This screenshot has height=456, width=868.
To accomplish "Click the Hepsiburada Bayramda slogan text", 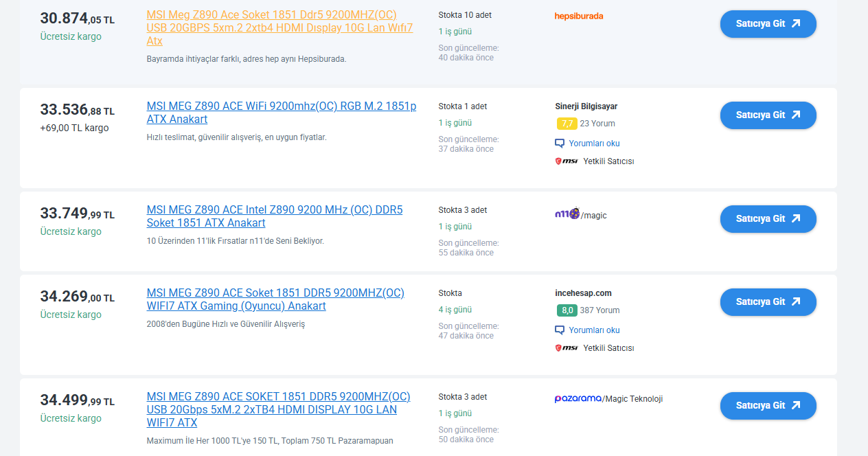I will pos(247,59).
